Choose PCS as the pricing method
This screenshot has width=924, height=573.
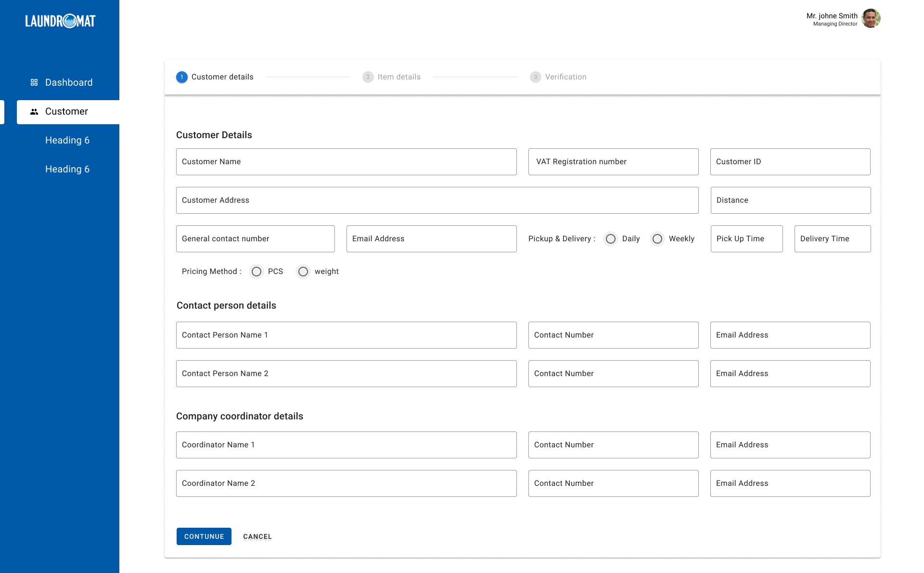[256, 272]
